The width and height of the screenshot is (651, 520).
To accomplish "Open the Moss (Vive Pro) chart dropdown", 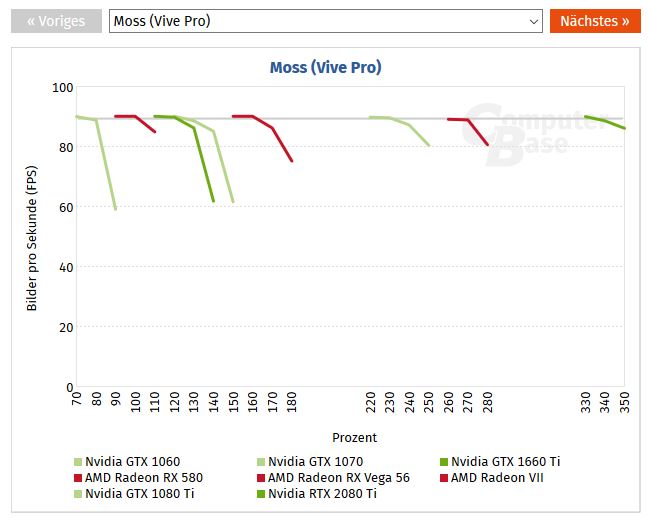I will coord(326,21).
